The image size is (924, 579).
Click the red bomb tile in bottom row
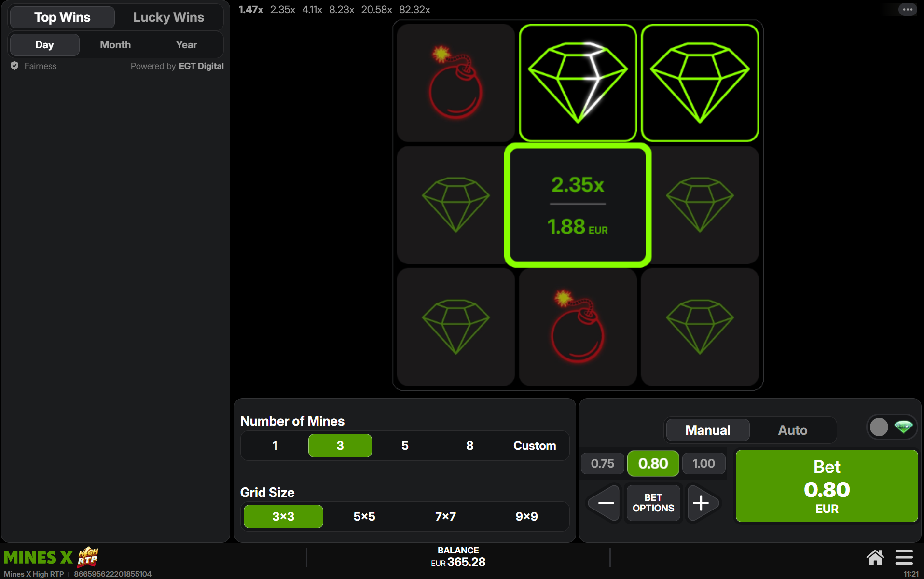tap(578, 327)
